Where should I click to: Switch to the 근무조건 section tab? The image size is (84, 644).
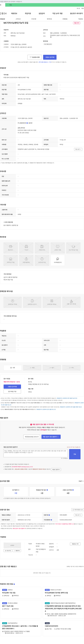(18, 19)
